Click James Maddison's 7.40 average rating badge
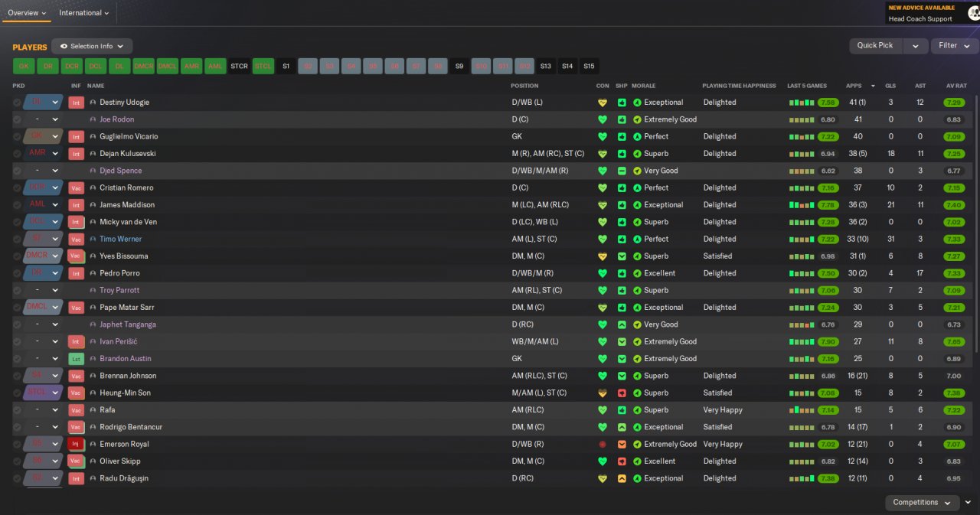The image size is (980, 515). (x=954, y=205)
